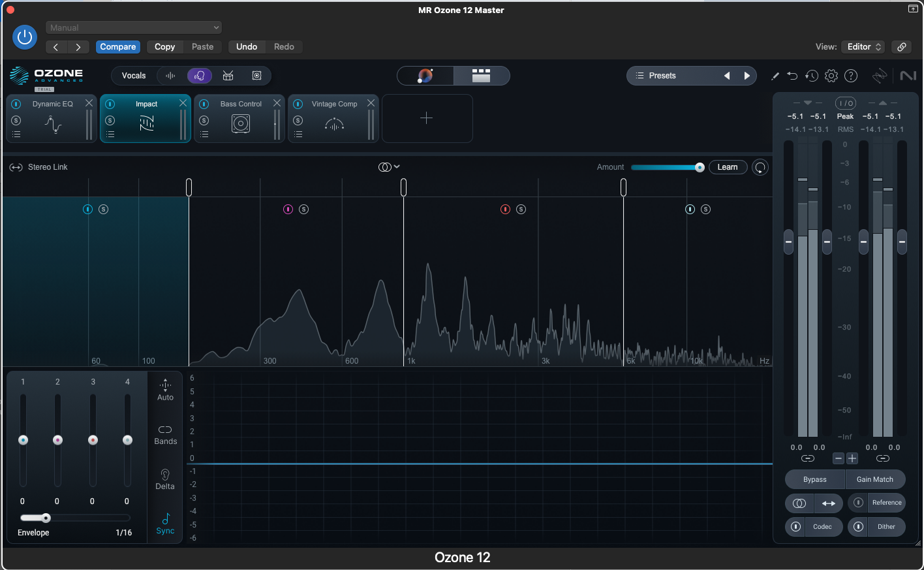924x570 pixels.
Task: Click the NI logo icon
Action: tap(908, 76)
